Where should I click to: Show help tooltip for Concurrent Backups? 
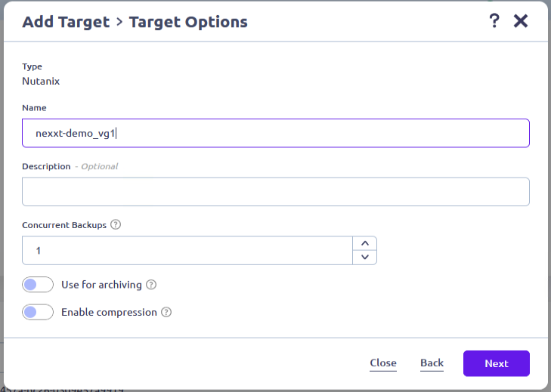point(116,225)
